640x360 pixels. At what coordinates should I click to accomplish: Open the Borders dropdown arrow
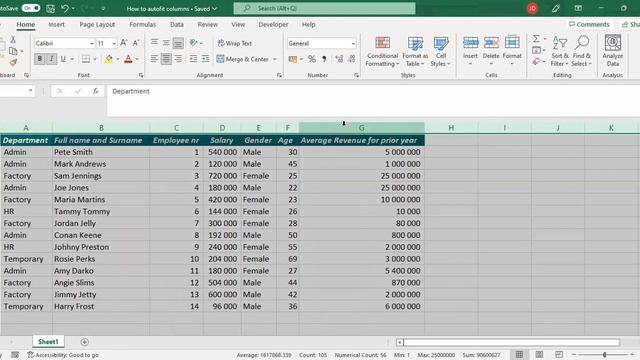95,59
